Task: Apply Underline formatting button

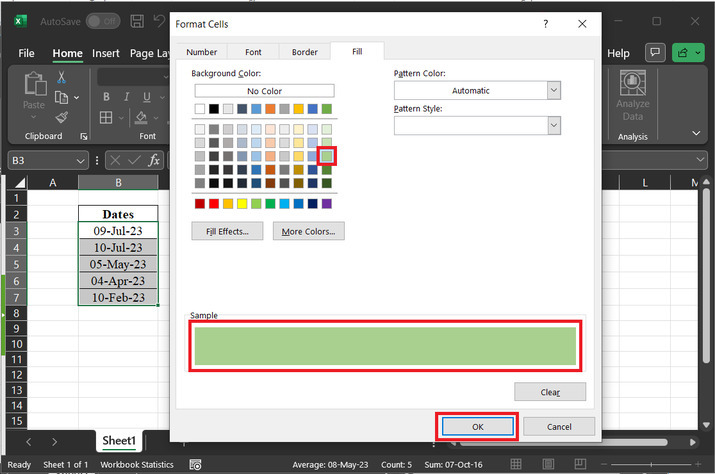Action: (x=147, y=97)
